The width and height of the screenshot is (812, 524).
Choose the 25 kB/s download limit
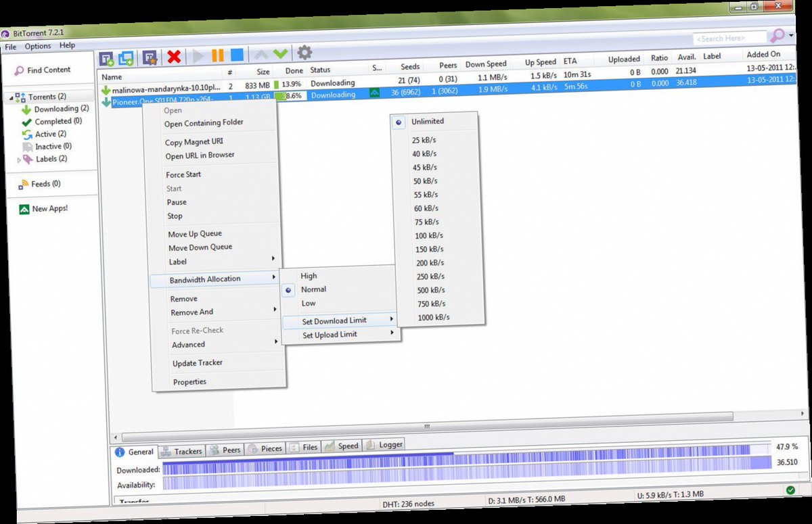point(424,140)
